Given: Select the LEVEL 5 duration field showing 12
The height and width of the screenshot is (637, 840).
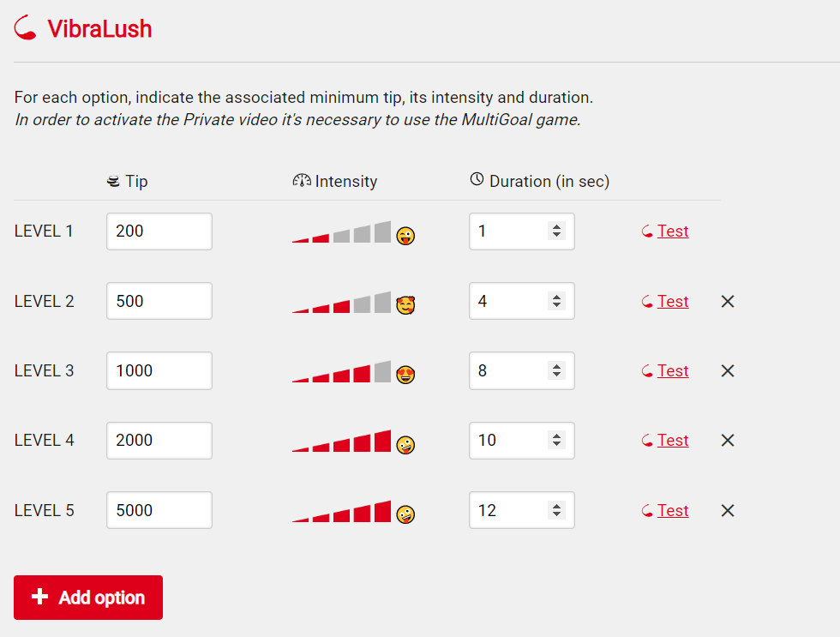Looking at the screenshot, I should click(522, 510).
